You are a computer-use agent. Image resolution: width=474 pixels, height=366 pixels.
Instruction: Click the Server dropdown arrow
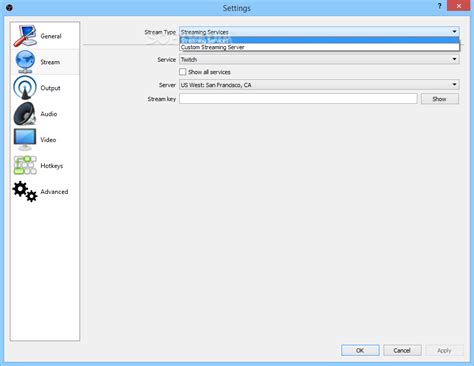pyautogui.click(x=454, y=85)
